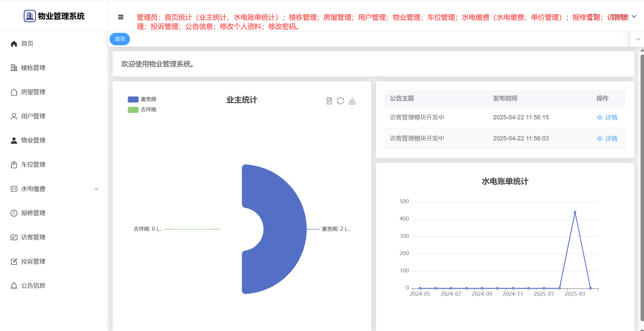Open chart data view icon

click(329, 101)
